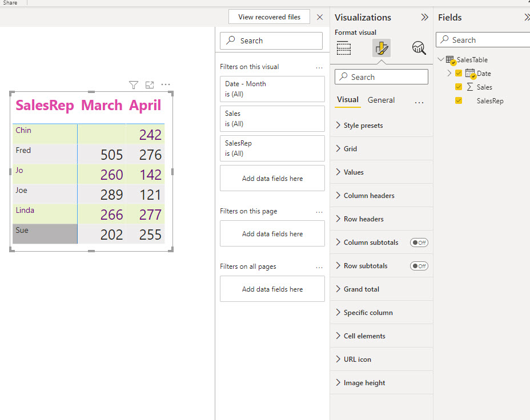Open the Sales filter card
Viewport: 530px width, 420px height.
click(x=272, y=119)
